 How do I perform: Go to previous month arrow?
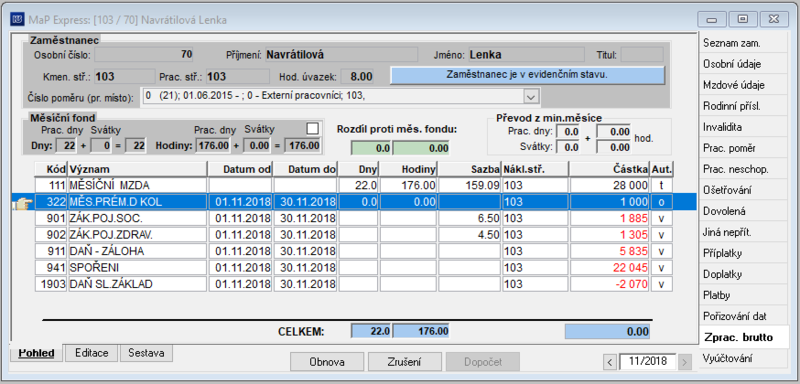point(610,362)
